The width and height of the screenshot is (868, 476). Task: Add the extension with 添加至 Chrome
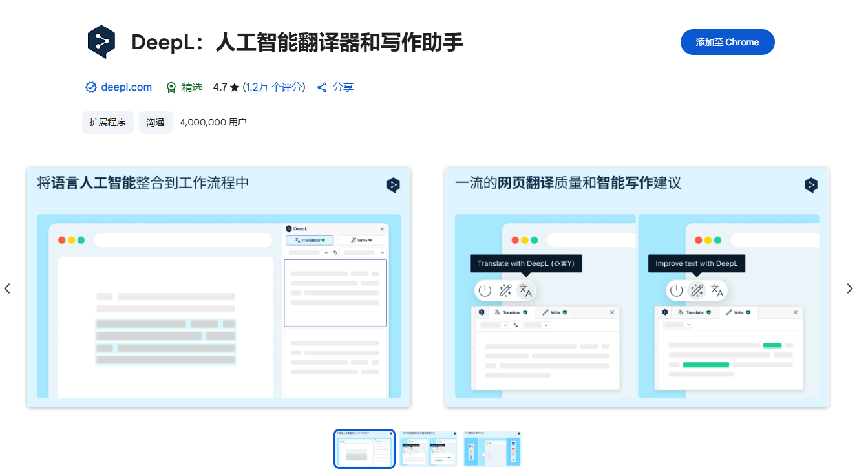coord(727,42)
